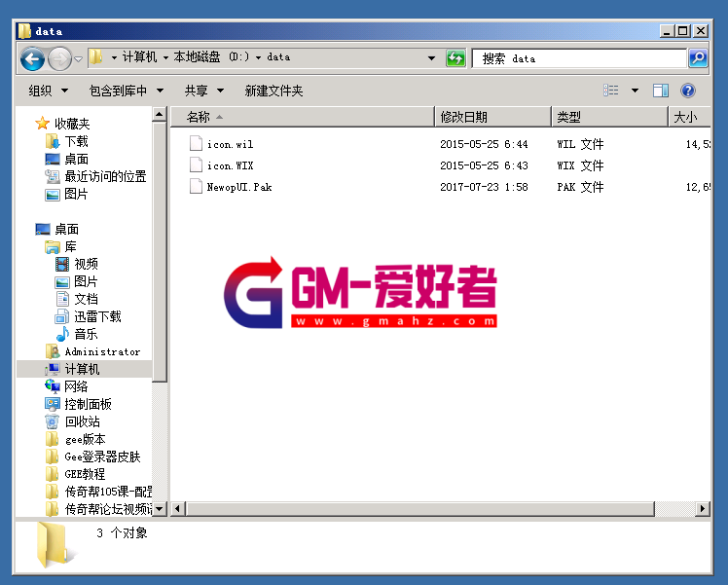Click the date 2017-07-23 1:58
The height and width of the screenshot is (585, 728).
click(x=484, y=187)
